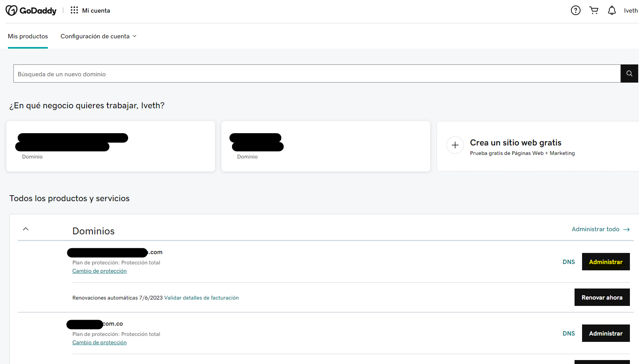Select the Mis productos tab
This screenshot has height=364, width=639.
tap(28, 36)
